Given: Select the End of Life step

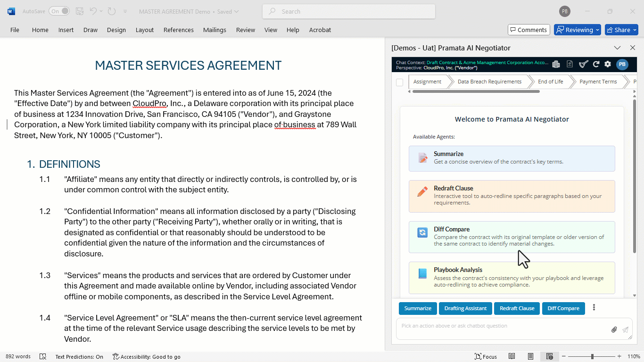Looking at the screenshot, I should tap(550, 82).
